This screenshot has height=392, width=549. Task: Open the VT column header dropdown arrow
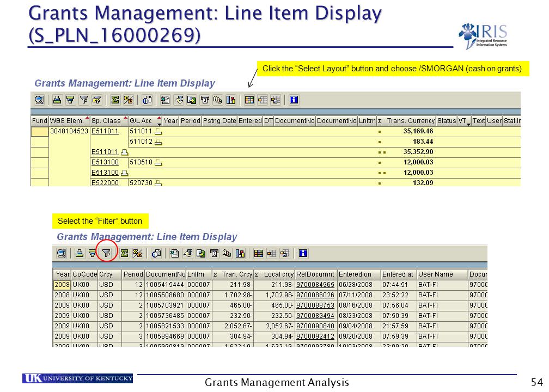click(x=468, y=124)
